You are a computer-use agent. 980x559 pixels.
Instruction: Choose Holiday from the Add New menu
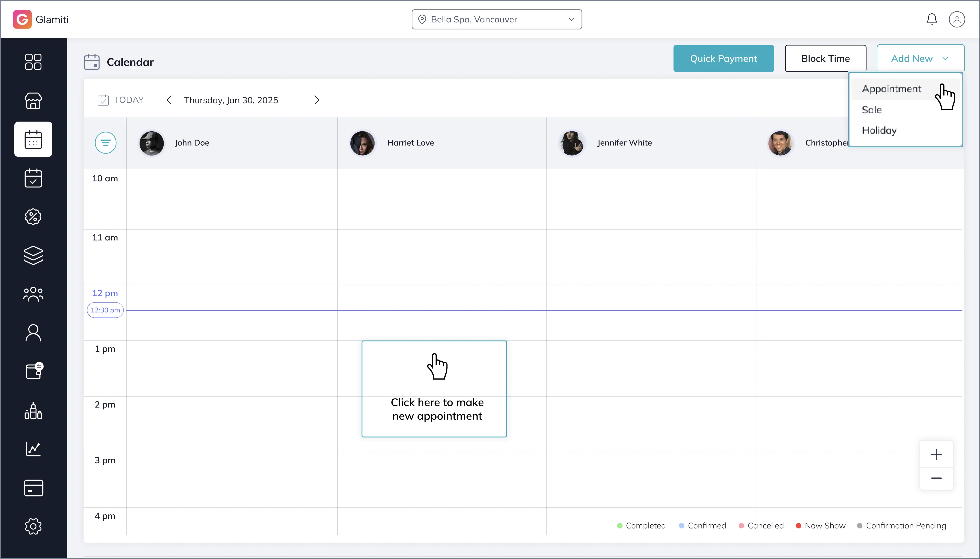tap(879, 131)
